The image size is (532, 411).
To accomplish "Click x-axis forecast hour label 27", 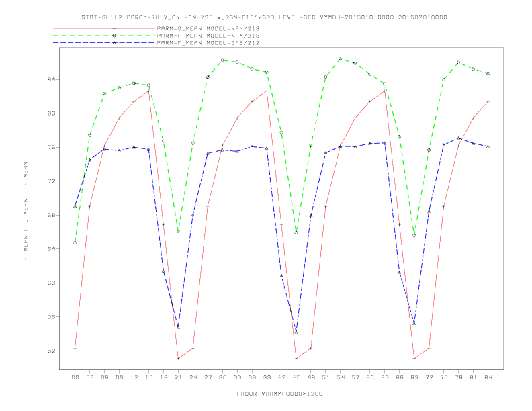I will (208, 377).
